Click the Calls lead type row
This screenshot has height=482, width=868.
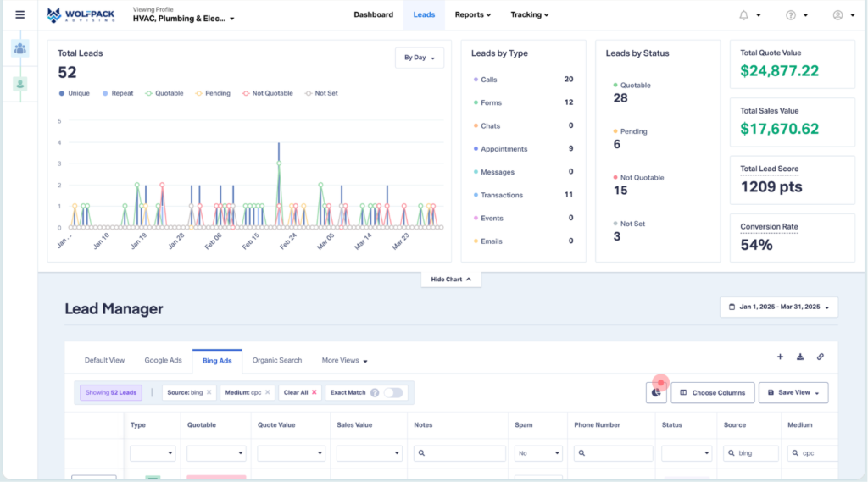[x=523, y=80]
